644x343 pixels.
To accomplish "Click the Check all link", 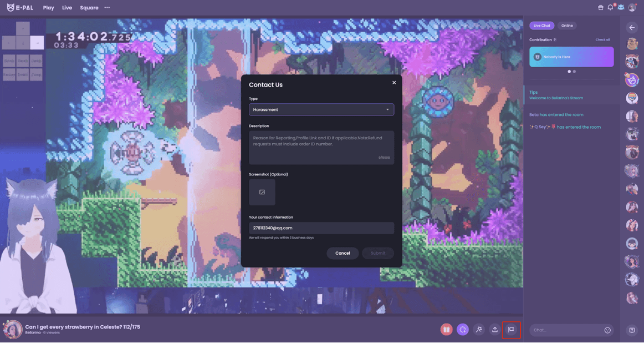I will 602,40.
